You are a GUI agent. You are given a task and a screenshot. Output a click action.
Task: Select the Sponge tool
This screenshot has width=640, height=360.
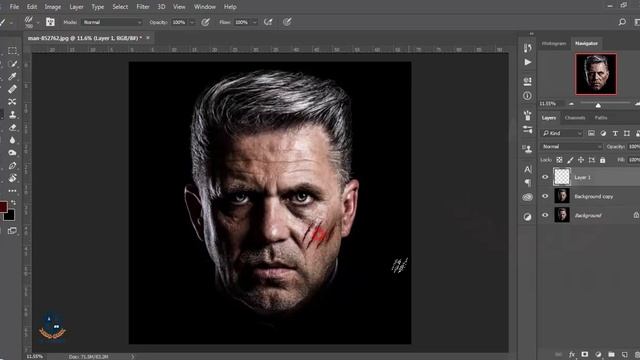tap(12, 153)
